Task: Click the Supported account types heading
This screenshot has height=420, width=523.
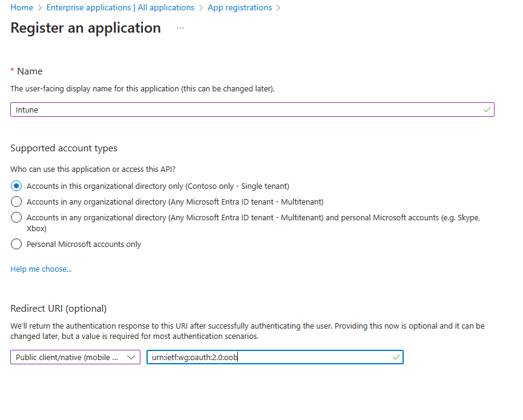Action: coord(64,148)
